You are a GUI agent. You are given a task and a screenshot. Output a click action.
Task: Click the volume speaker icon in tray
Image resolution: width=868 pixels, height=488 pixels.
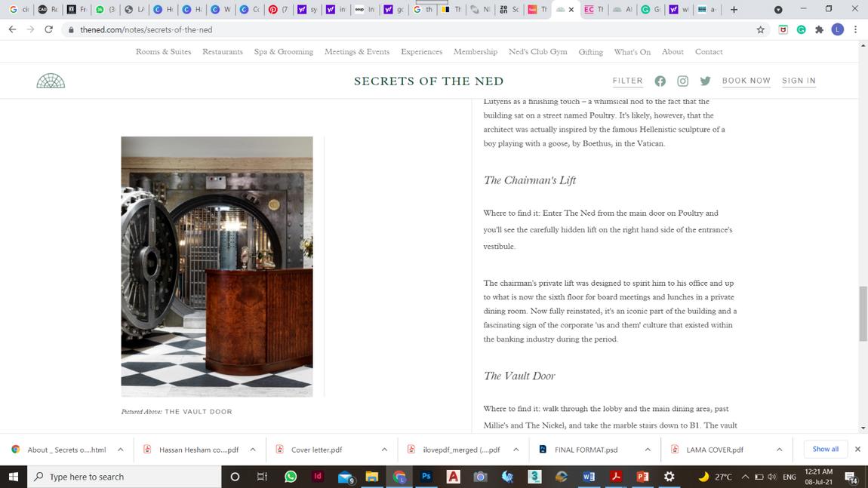coord(772,477)
